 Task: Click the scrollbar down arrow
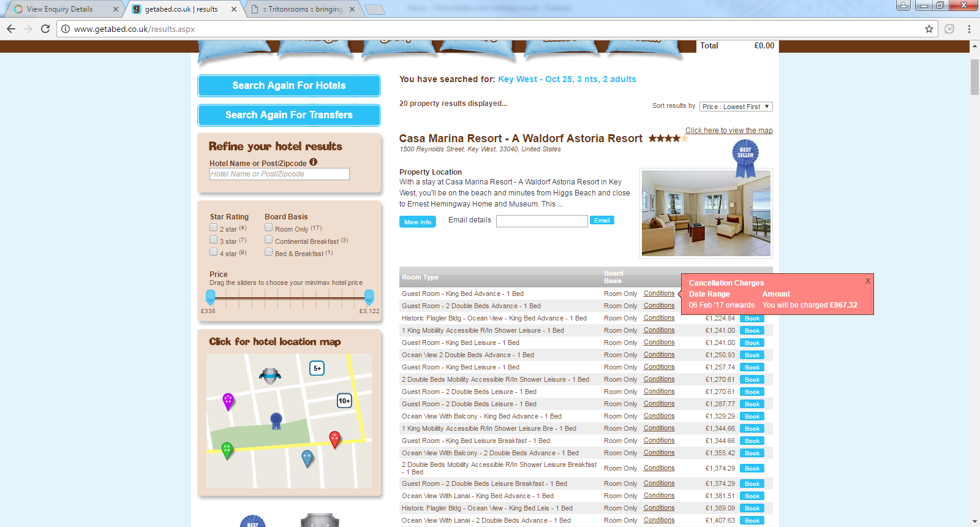click(x=974, y=521)
